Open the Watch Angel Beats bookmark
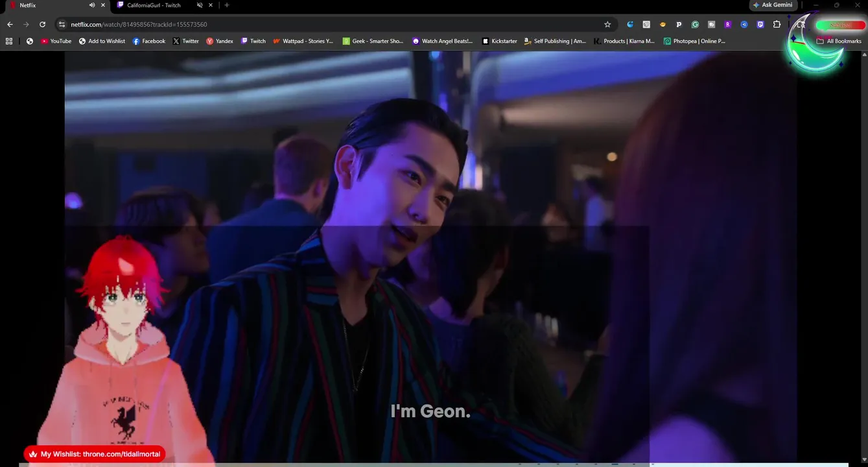The height and width of the screenshot is (467, 868). [x=443, y=41]
